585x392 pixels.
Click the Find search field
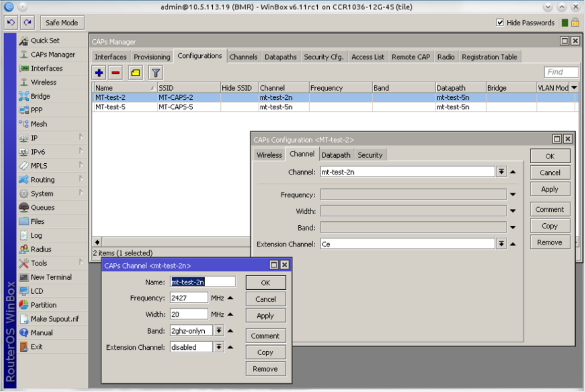pos(561,72)
